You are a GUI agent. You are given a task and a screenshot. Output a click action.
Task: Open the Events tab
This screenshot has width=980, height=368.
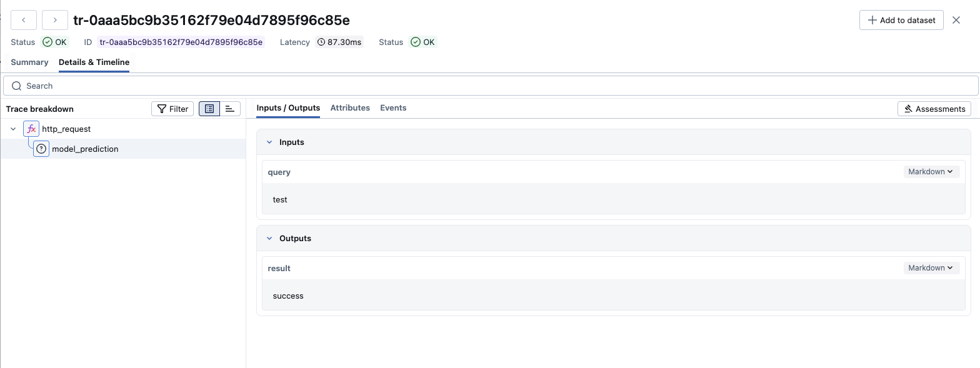(393, 108)
